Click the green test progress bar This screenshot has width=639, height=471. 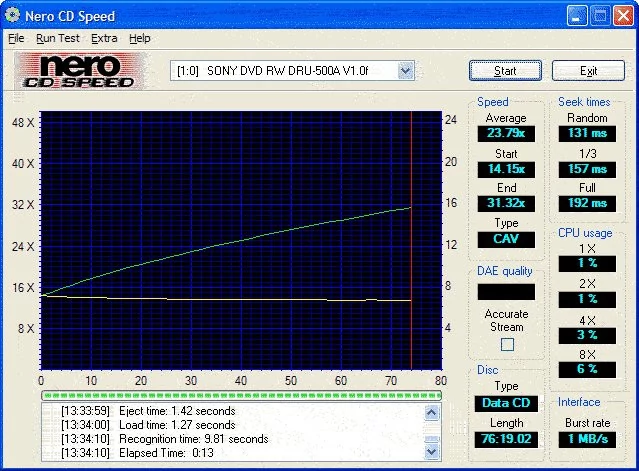pyautogui.click(x=241, y=395)
